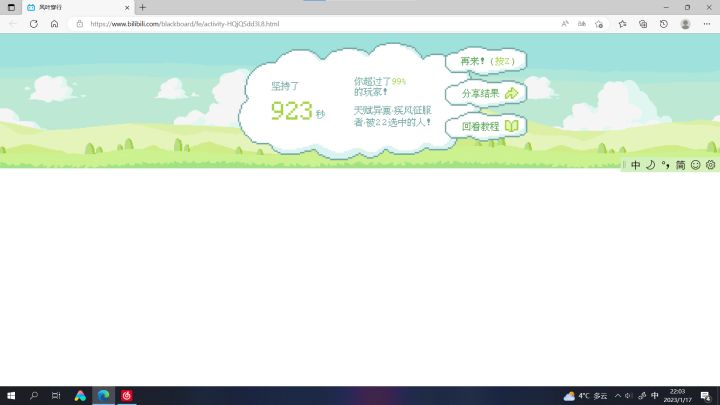Toggle IME simplified 简 character mode
The width and height of the screenshot is (720, 405).
click(681, 165)
